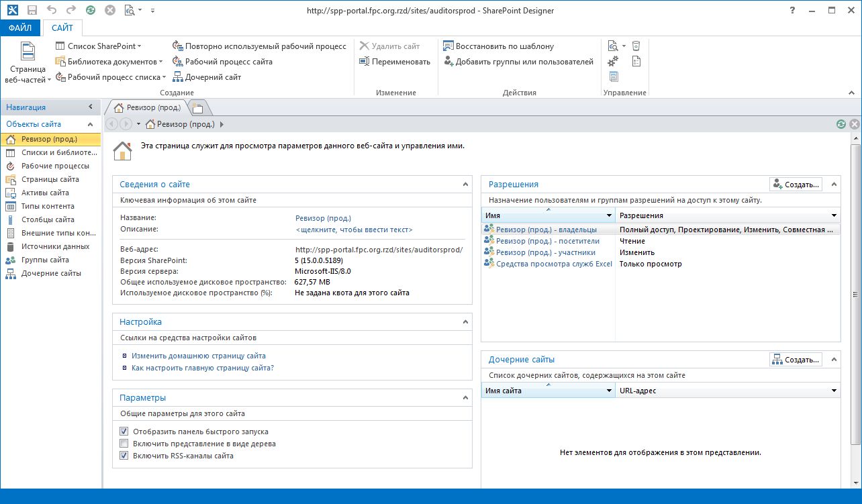862x504 pixels.
Task: Collapse the Параметры section
Action: click(465, 398)
